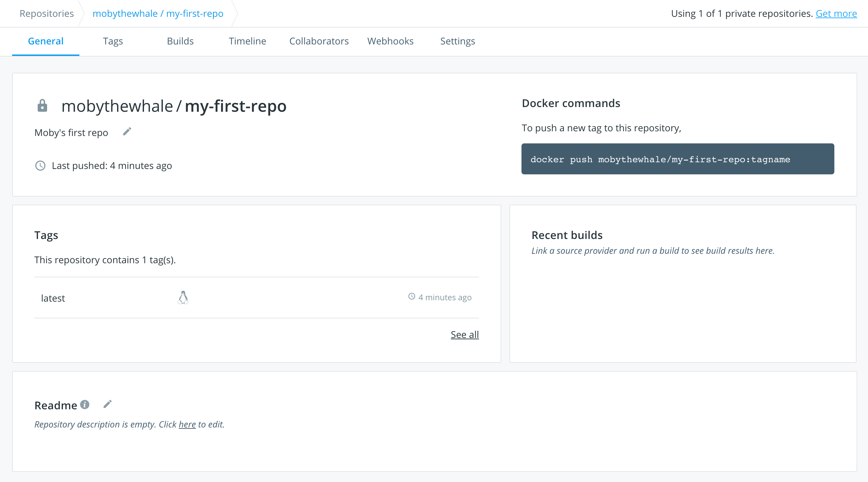This screenshot has height=482, width=868.
Task: Open mobythewhale/my-first-repo breadcrumb link
Action: [x=158, y=13]
